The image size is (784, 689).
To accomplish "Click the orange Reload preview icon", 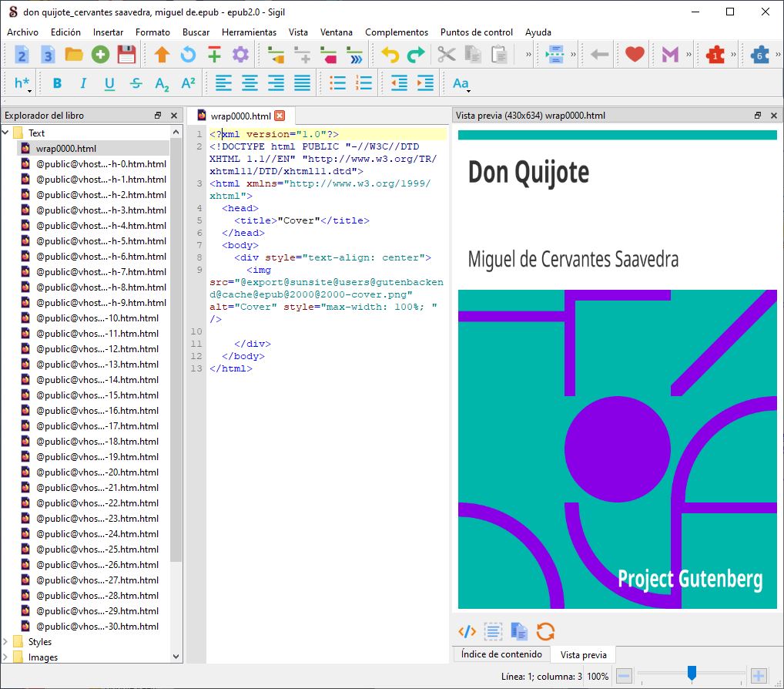I will click(x=545, y=631).
